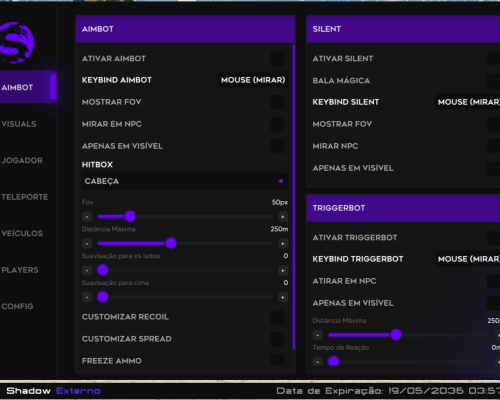This screenshot has height=400, width=500.
Task: Open the Players tab
Action: [20, 270]
